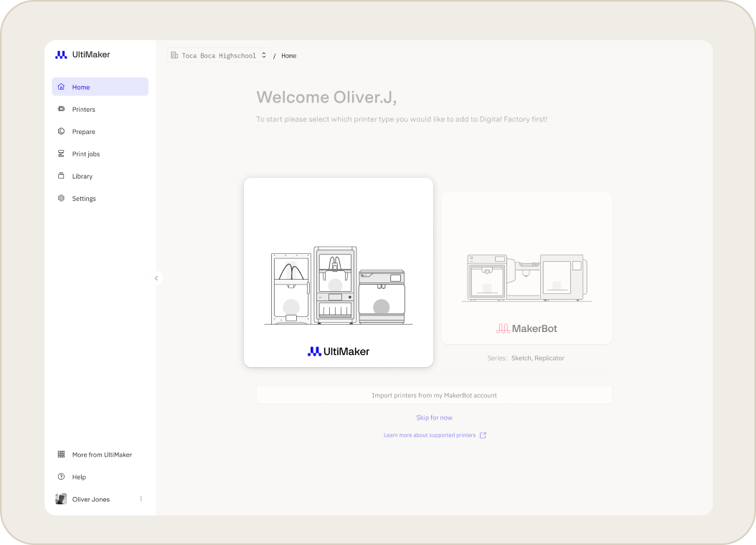
Task: Click the Settings gear icon
Action: tap(61, 198)
